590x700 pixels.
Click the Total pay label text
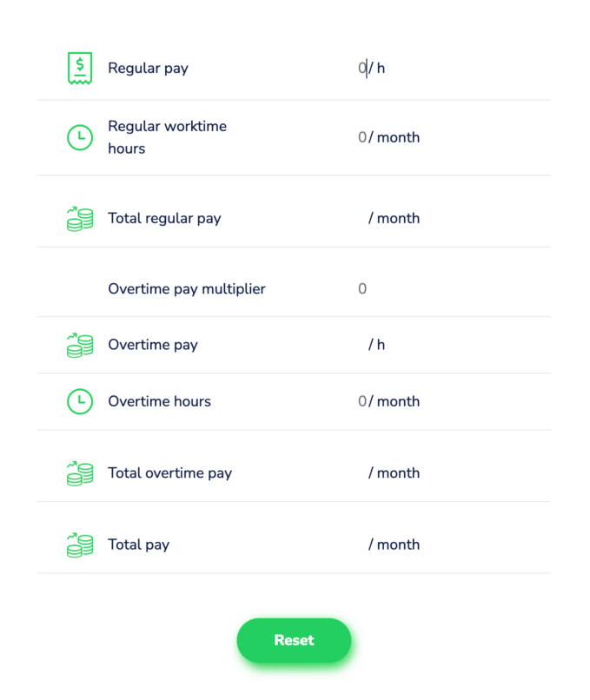click(x=138, y=545)
